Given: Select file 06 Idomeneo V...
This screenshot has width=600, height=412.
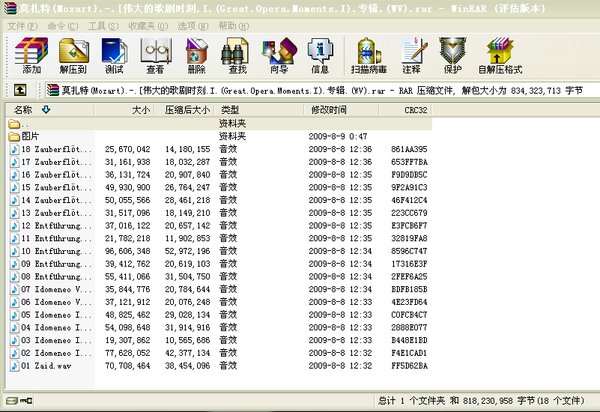Looking at the screenshot, I should pyautogui.click(x=57, y=302).
